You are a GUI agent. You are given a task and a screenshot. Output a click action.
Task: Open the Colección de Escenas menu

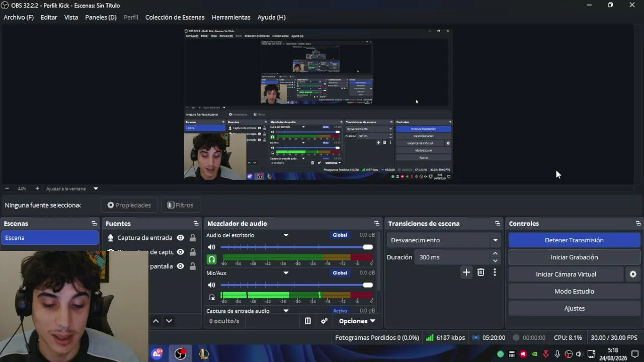175,17
